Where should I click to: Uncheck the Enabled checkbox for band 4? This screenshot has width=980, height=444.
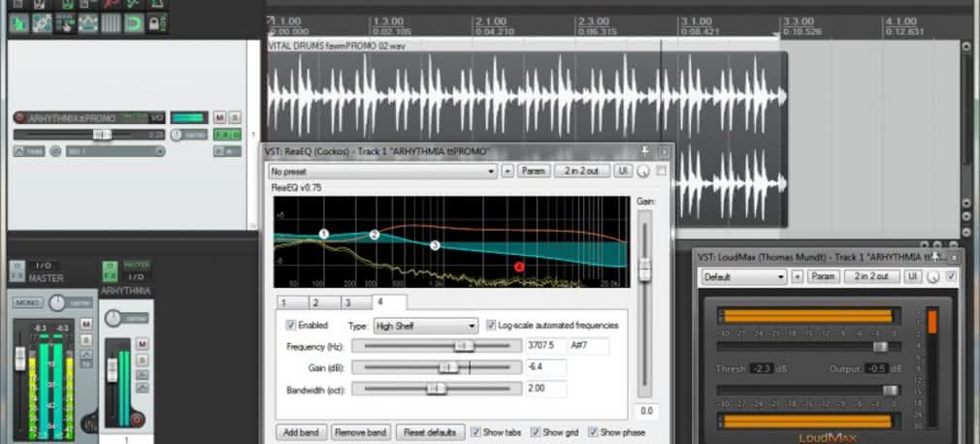(x=291, y=326)
